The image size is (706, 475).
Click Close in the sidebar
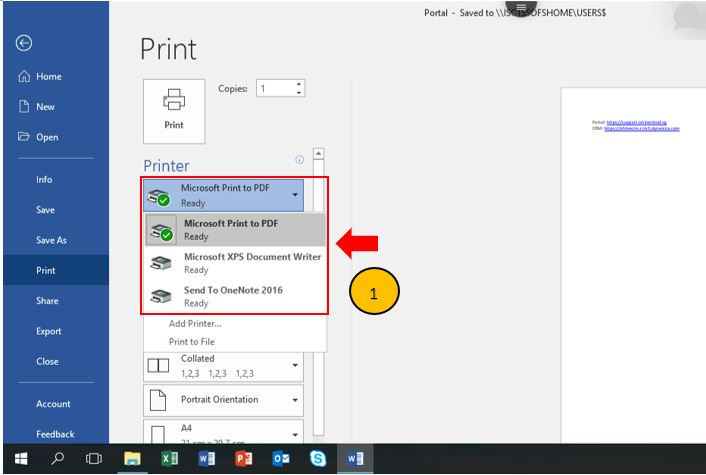pyautogui.click(x=47, y=361)
